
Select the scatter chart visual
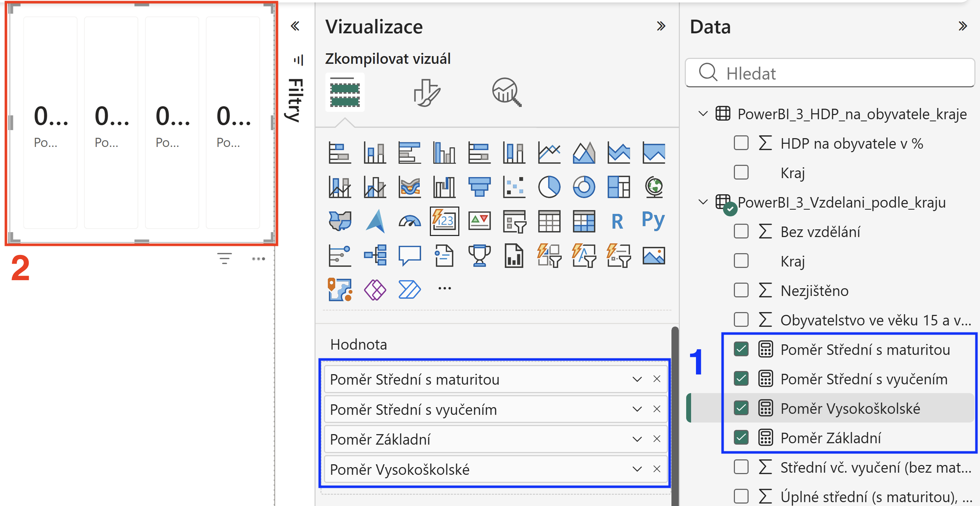[514, 187]
